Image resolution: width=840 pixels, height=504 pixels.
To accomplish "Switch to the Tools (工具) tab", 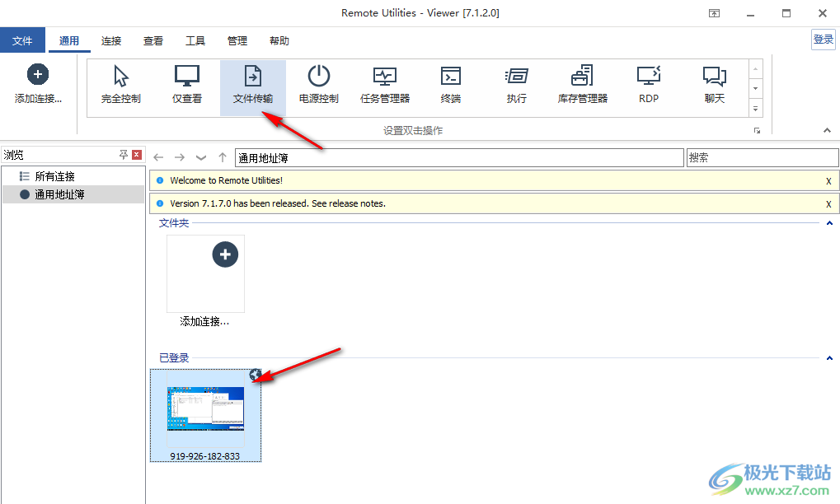I will [195, 40].
